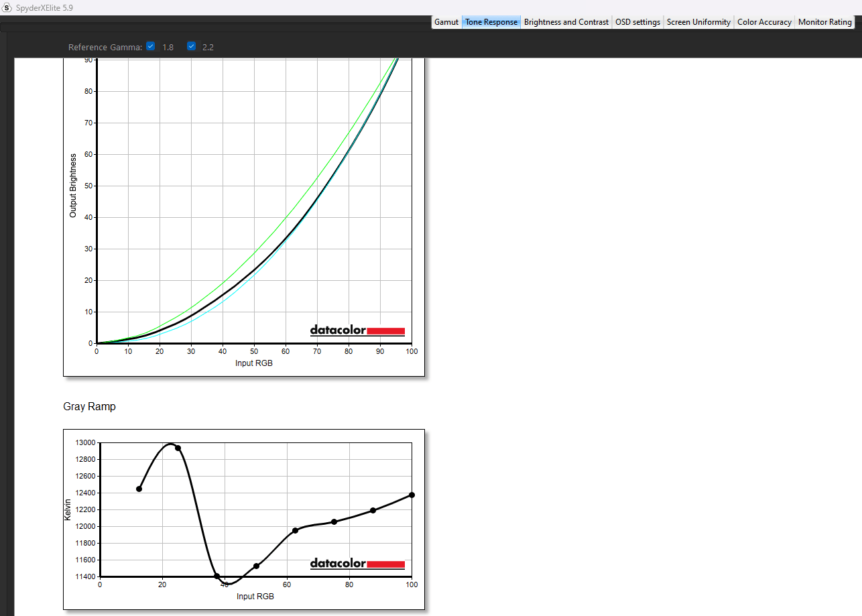This screenshot has height=616, width=862.
Task: Open the Gamut tab
Action: coord(446,22)
